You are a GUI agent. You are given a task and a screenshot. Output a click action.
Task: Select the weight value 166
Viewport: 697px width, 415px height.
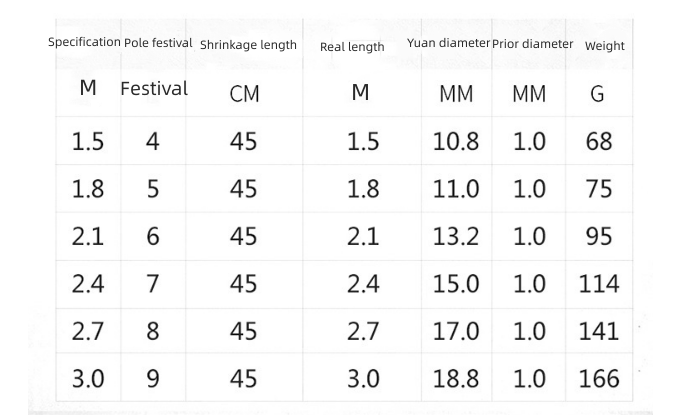click(x=599, y=379)
